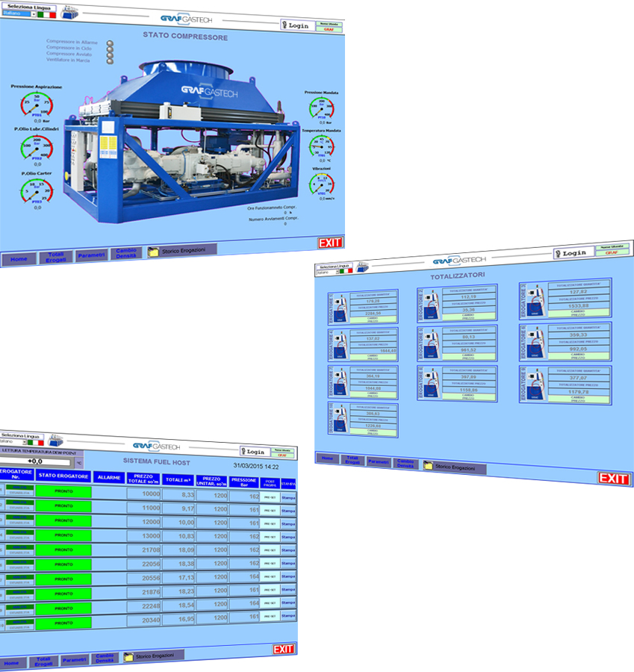The width and height of the screenshot is (634, 672).
Task: Toggle Abilita for the 22056 price row
Action: pos(19,561)
